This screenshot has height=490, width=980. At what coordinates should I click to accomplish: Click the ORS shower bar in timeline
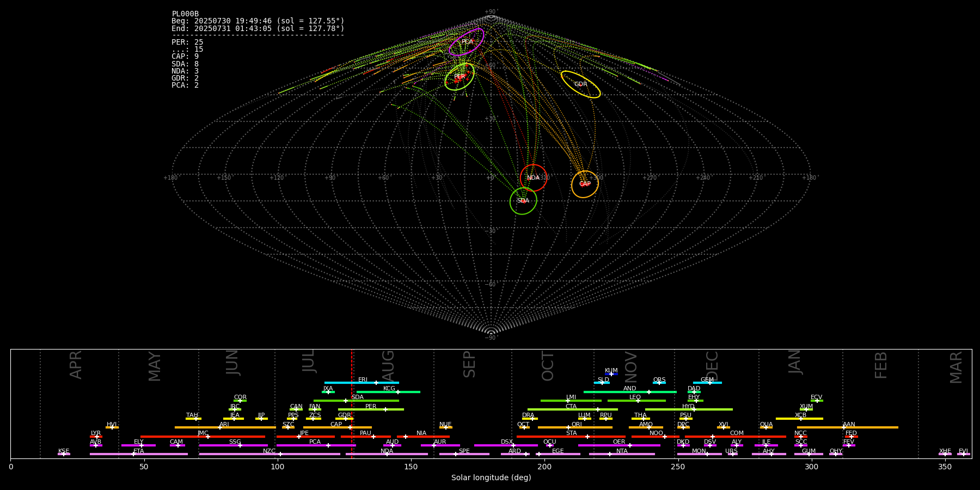(659, 383)
